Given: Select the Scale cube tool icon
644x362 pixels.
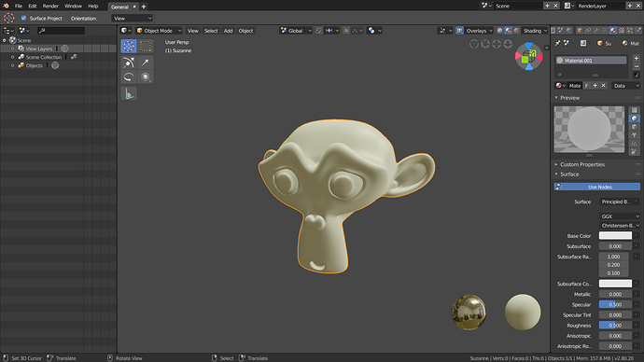Looking at the screenshot, I should tap(146, 77).
